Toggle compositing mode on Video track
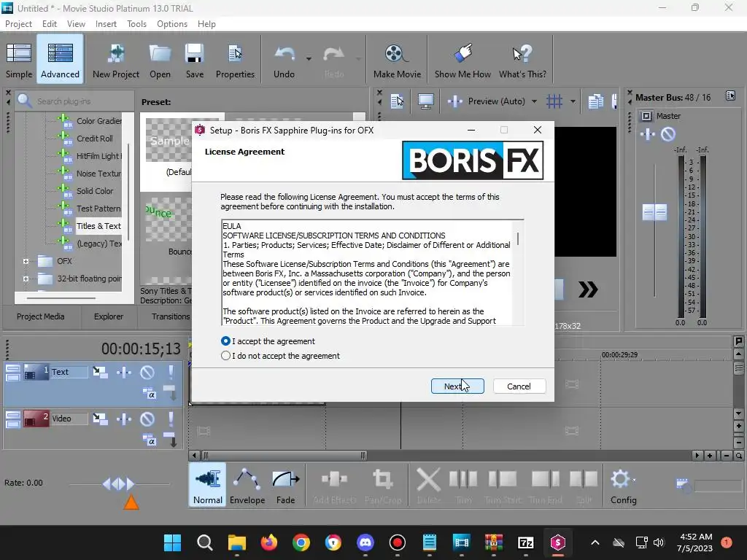 pyautogui.click(x=149, y=440)
